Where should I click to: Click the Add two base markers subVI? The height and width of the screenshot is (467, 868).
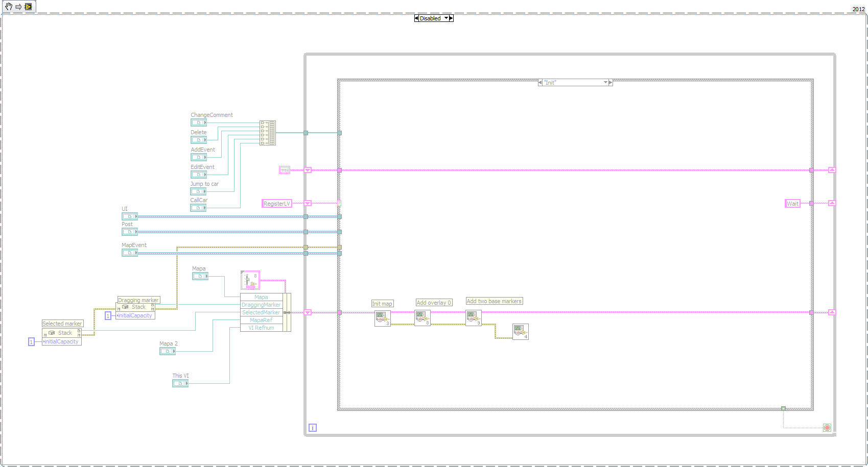pyautogui.click(x=474, y=317)
